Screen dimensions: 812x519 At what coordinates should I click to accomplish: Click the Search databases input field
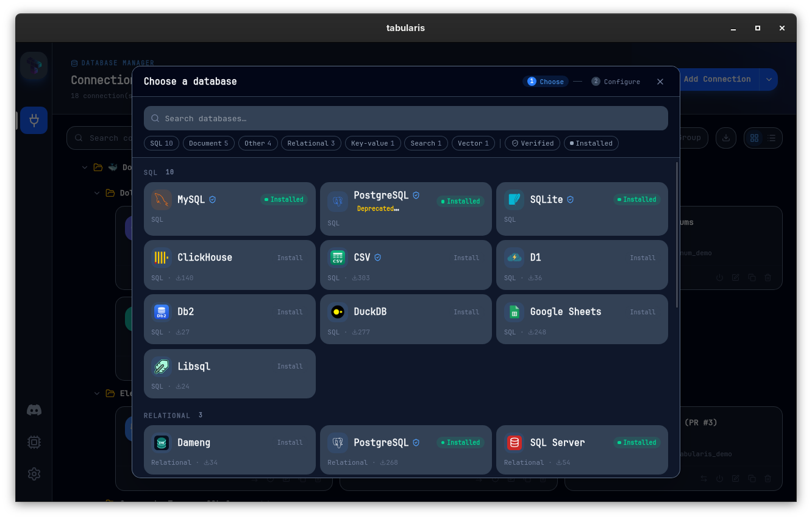[x=406, y=119]
